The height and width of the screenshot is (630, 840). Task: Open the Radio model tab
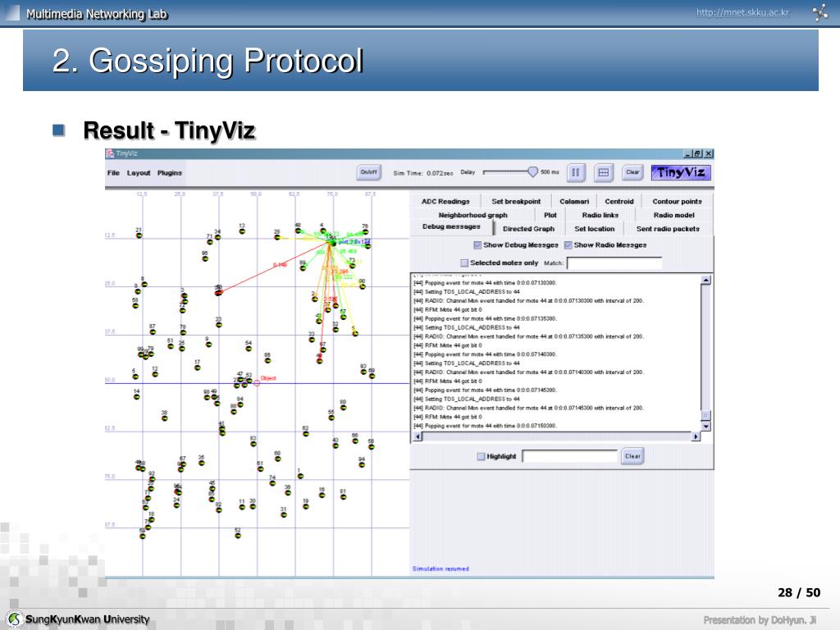(673, 215)
